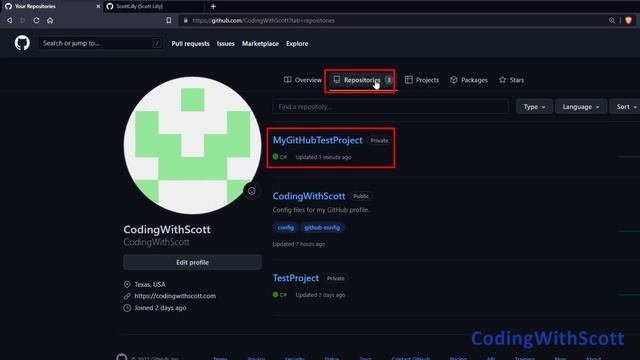The image size is (640, 360).
Task: Click the 'Updated 2 days ago' text
Action: click(x=320, y=295)
